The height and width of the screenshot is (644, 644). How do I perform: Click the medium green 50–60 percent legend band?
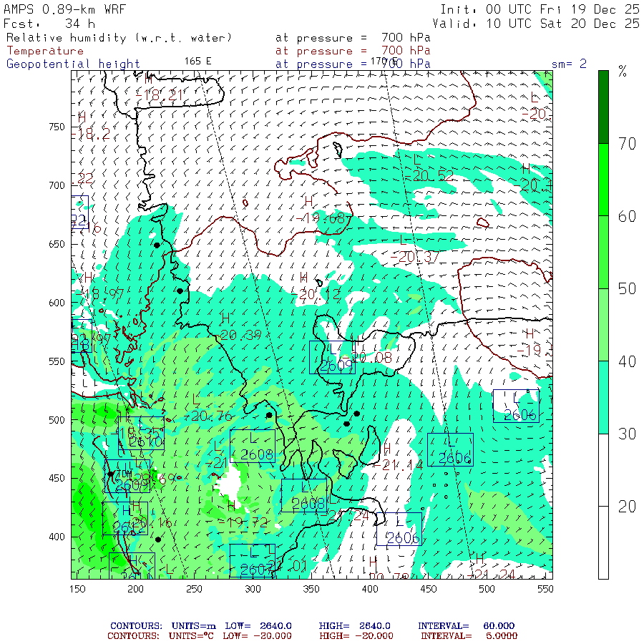click(x=603, y=252)
